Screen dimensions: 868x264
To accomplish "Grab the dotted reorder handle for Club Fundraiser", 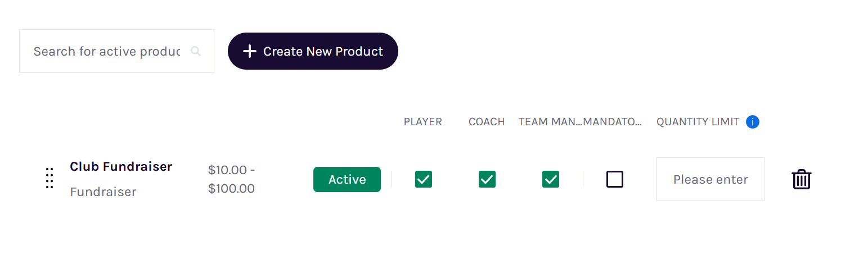I will coord(50,178).
